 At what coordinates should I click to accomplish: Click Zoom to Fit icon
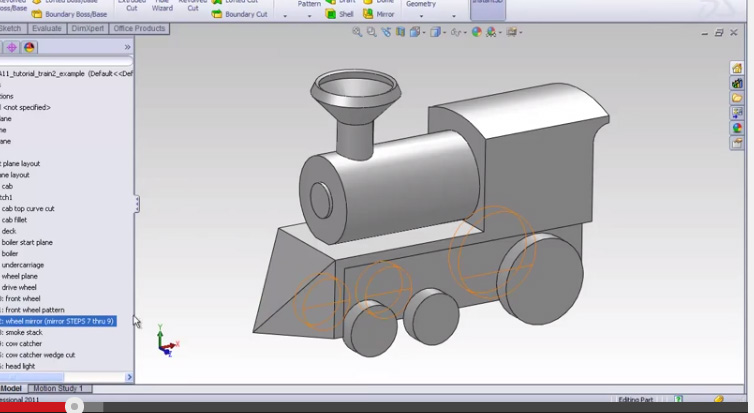pyautogui.click(x=357, y=32)
